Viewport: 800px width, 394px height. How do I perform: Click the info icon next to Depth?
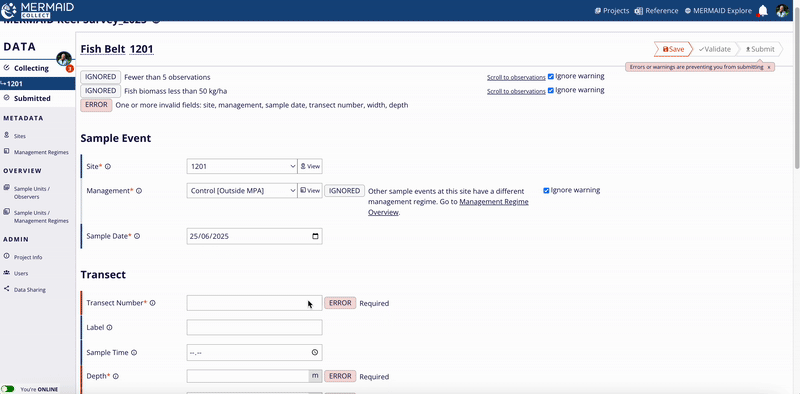(115, 376)
